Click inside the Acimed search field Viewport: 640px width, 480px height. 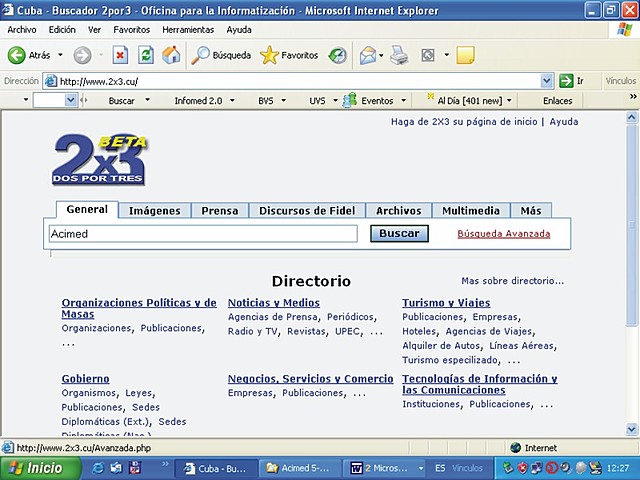(203, 234)
